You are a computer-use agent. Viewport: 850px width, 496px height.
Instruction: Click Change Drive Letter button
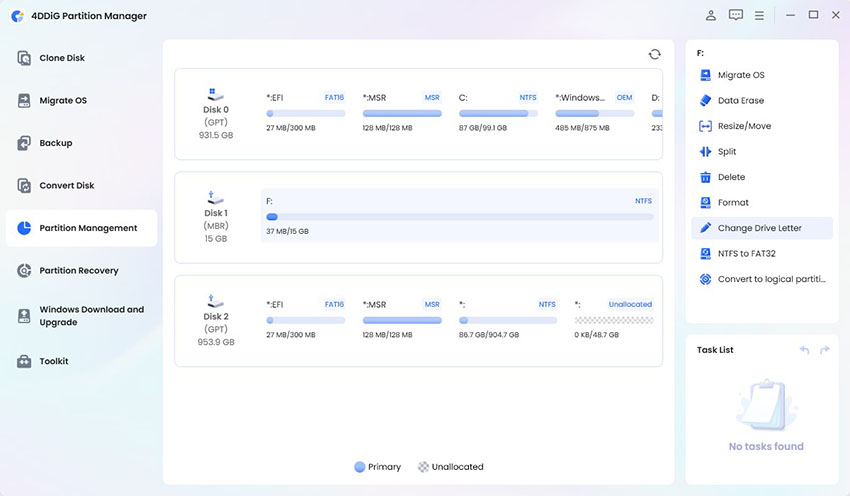pos(759,228)
